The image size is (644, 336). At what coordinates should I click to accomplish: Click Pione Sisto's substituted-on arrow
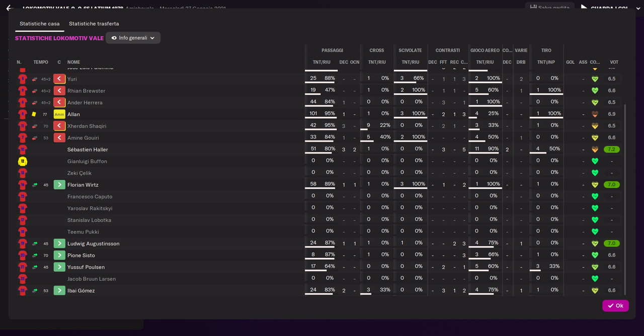[x=59, y=255]
